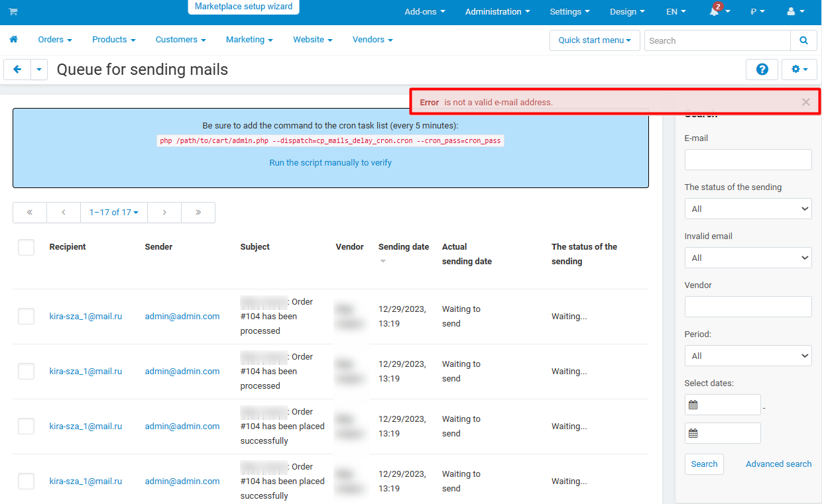This screenshot has width=822, height=504.
Task: Open the status of the sending dropdown
Action: (748, 209)
